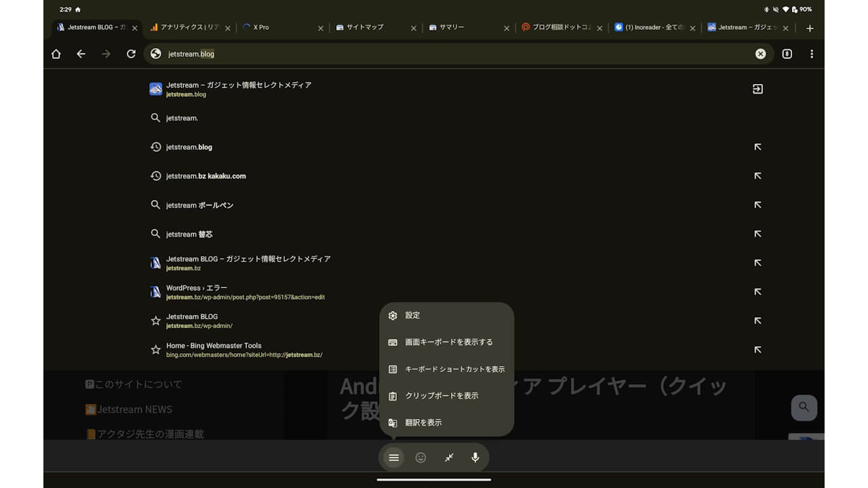Viewport: 868px width, 488px height.
Task: Navigate back with the back arrow
Action: click(81, 54)
